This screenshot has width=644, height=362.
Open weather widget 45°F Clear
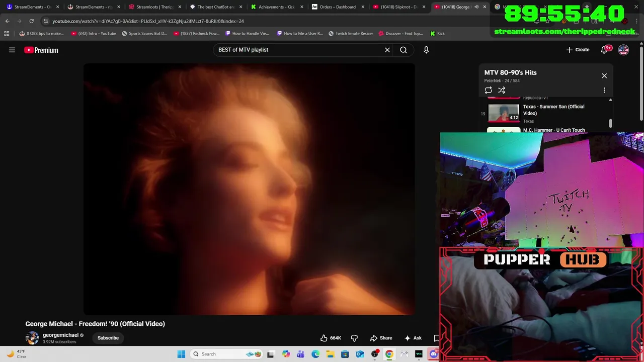pos(16,354)
